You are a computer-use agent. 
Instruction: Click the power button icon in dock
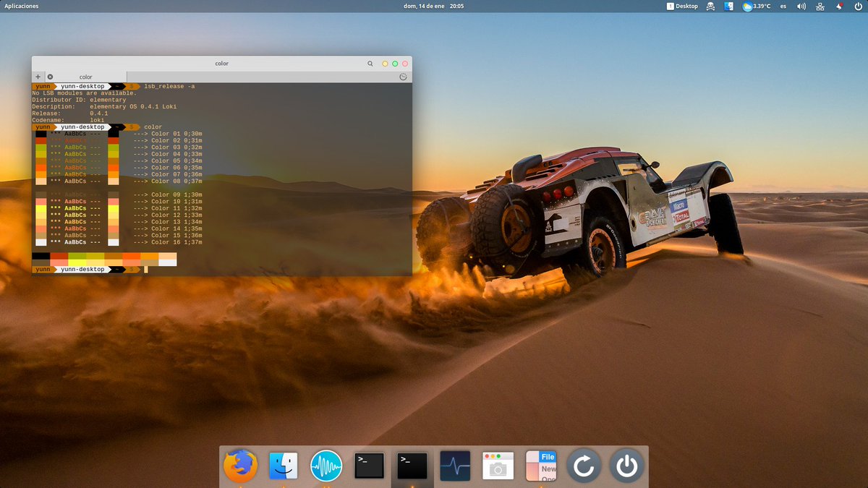pos(626,466)
